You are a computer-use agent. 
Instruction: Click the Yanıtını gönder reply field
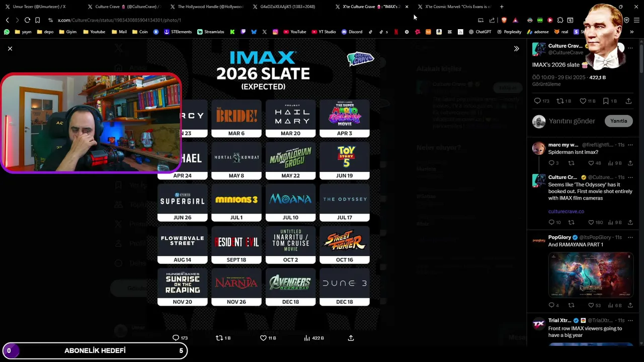click(574, 121)
